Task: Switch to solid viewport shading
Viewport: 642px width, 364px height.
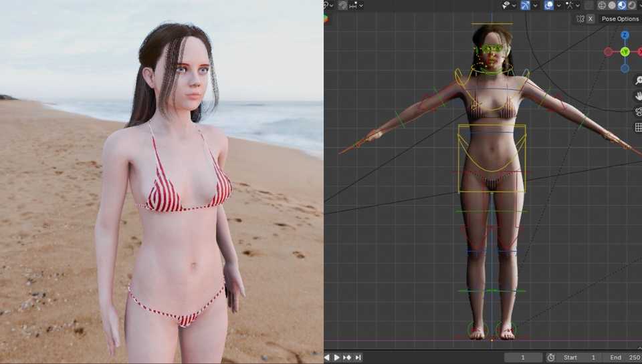Action: [612, 5]
